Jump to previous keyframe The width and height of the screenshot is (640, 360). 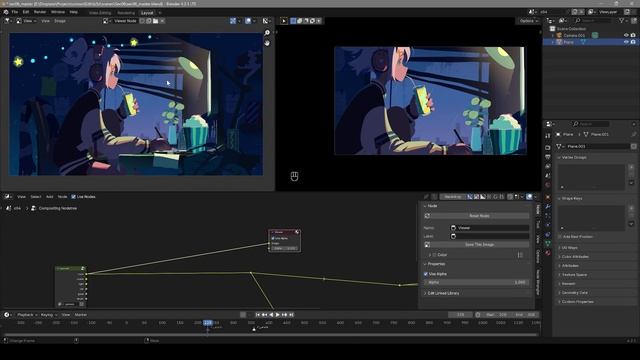click(264, 315)
